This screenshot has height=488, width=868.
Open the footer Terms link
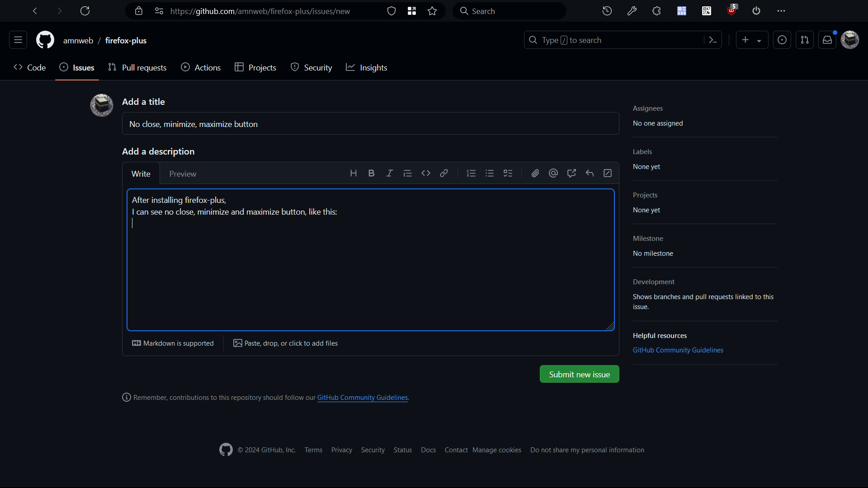[x=313, y=450]
